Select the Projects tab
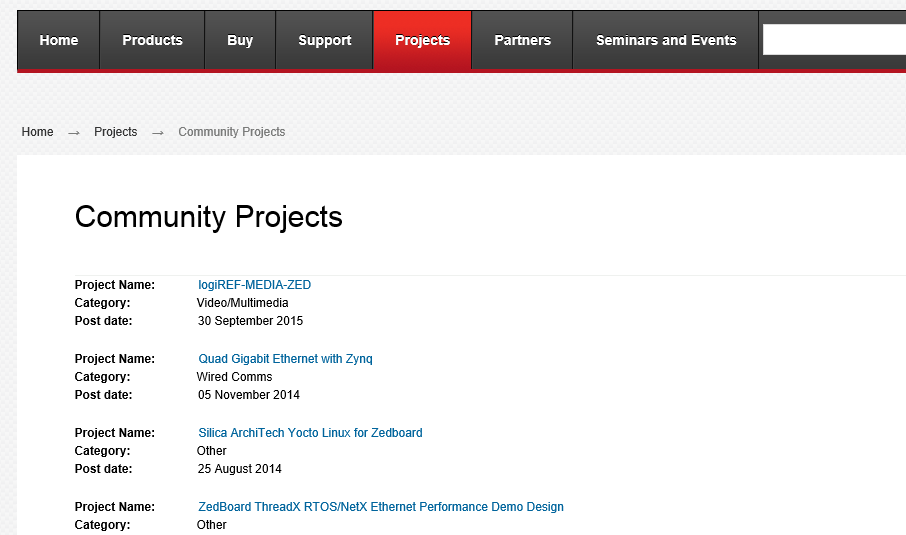Viewport: 906px width, 535px height. 422,40
